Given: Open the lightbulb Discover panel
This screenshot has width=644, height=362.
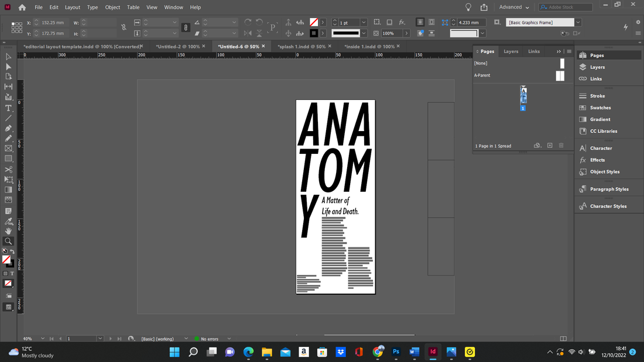Looking at the screenshot, I should click(468, 7).
